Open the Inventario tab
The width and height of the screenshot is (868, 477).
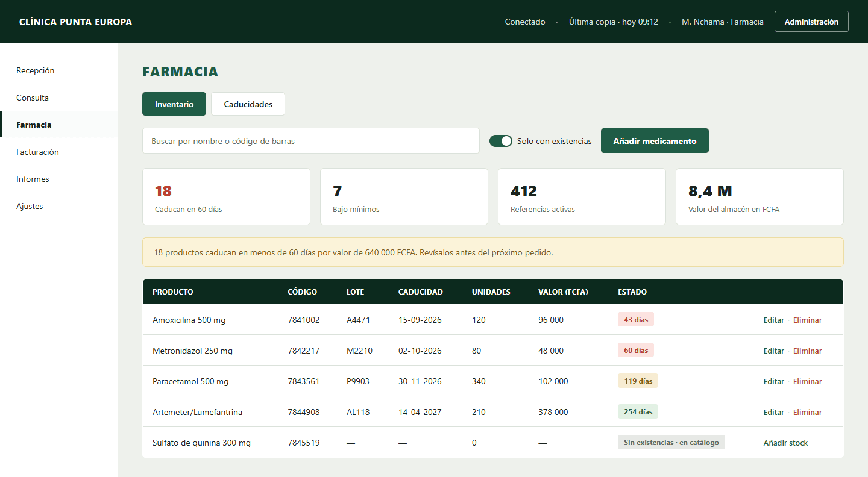pyautogui.click(x=174, y=104)
